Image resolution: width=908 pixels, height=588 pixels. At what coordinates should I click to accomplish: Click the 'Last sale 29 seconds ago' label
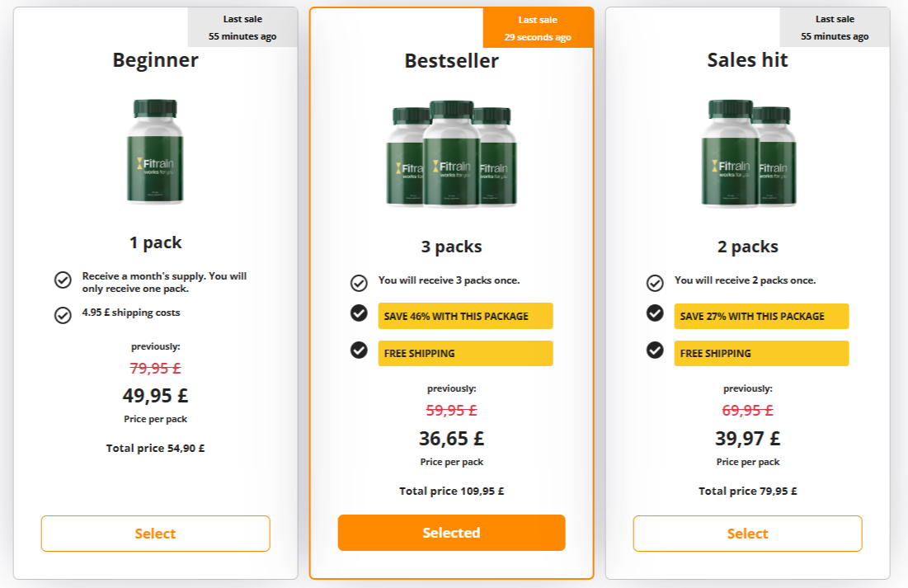coord(538,26)
